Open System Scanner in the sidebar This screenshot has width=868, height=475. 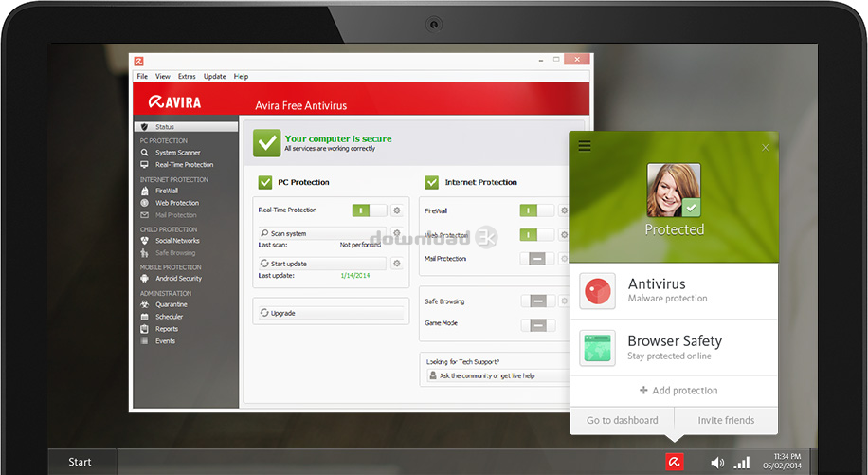pyautogui.click(x=177, y=153)
